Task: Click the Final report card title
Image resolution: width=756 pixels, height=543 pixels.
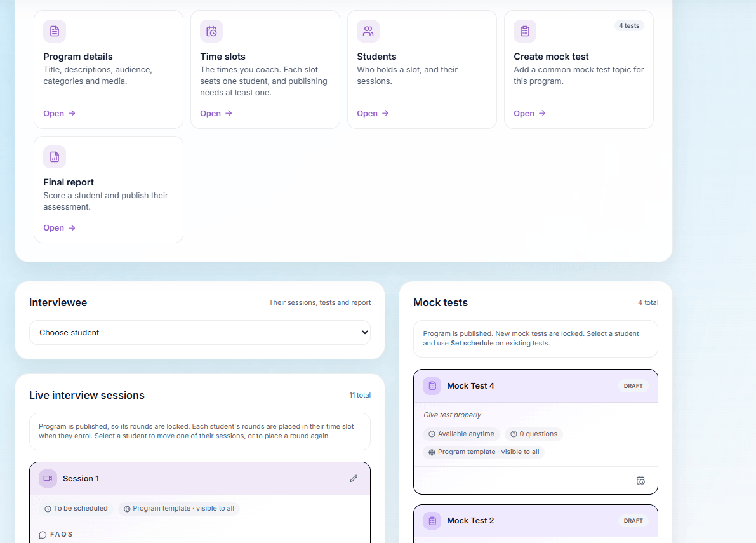Action: pos(69,182)
